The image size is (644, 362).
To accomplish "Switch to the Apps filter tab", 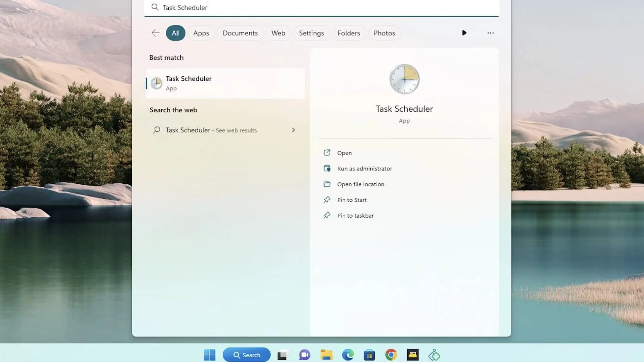I will pos(201,33).
